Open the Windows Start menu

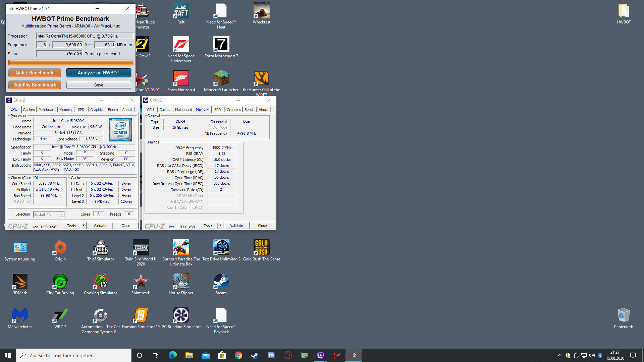[8, 355]
